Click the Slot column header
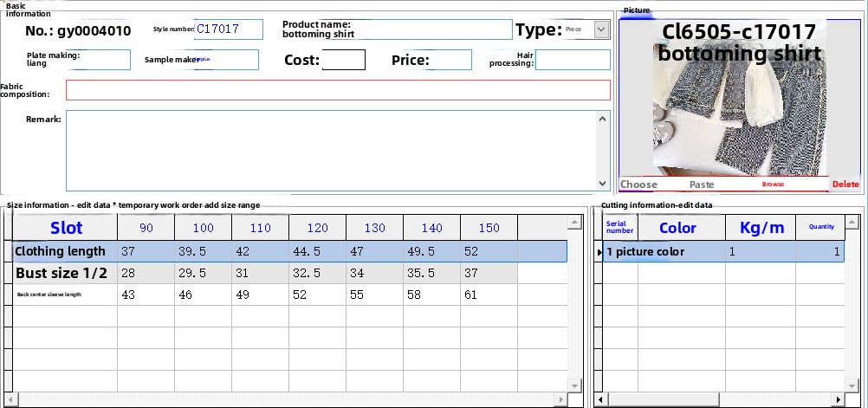 click(66, 228)
